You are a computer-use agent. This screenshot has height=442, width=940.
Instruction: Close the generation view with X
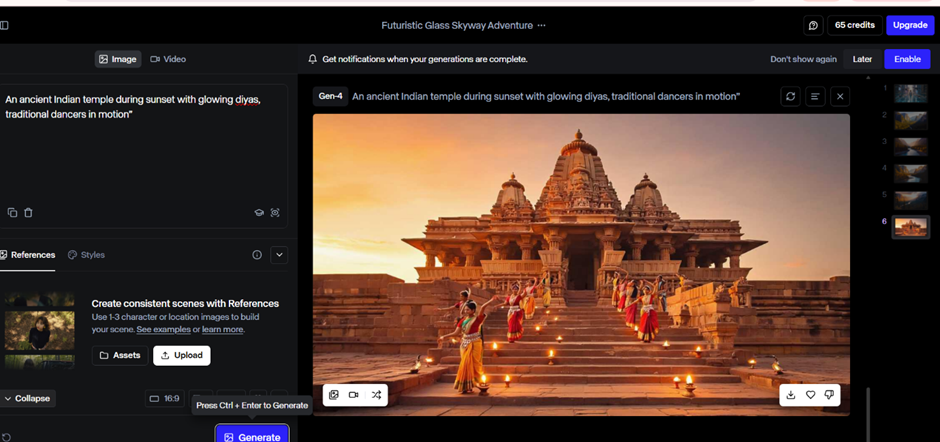point(840,96)
